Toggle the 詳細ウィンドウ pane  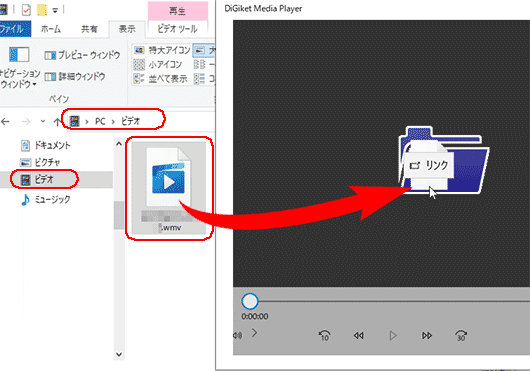click(x=75, y=76)
